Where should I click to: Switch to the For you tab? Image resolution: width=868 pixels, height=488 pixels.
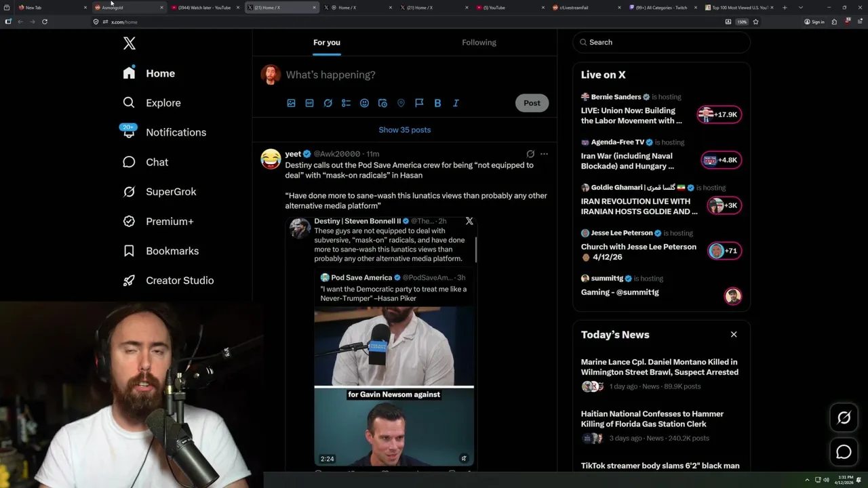click(327, 42)
